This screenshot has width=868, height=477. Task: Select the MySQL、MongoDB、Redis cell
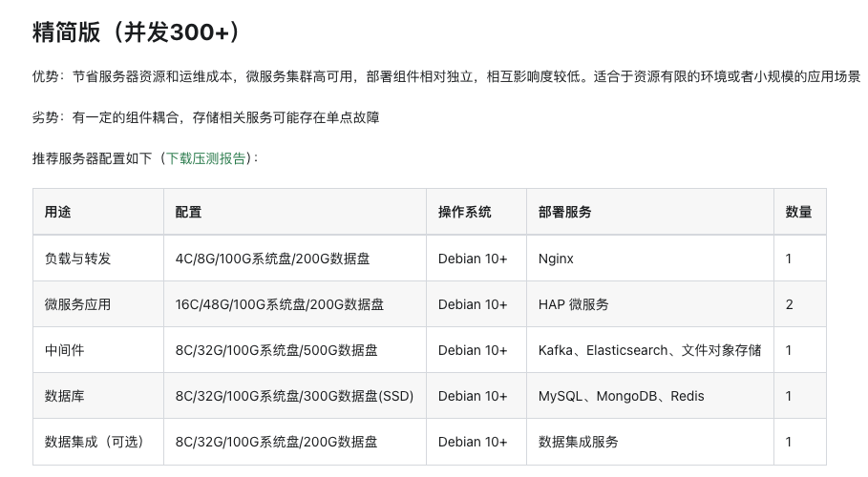pos(622,396)
